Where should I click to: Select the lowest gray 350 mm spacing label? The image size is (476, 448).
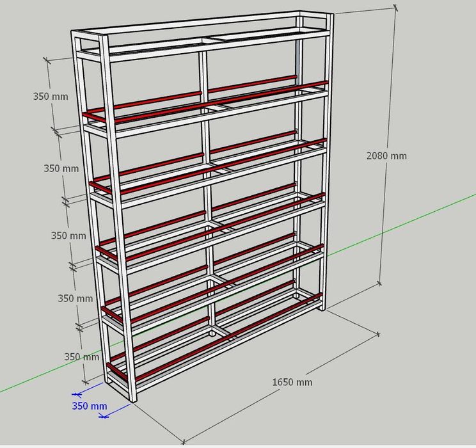(82, 356)
